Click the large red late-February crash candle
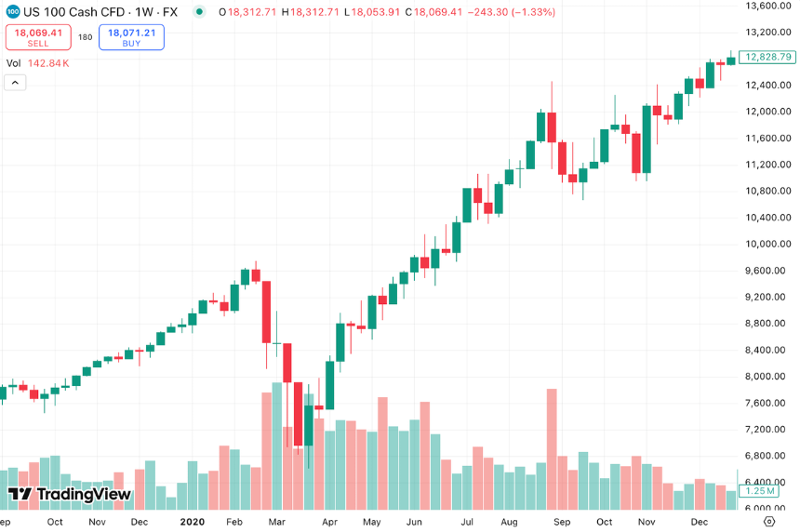 266,312
